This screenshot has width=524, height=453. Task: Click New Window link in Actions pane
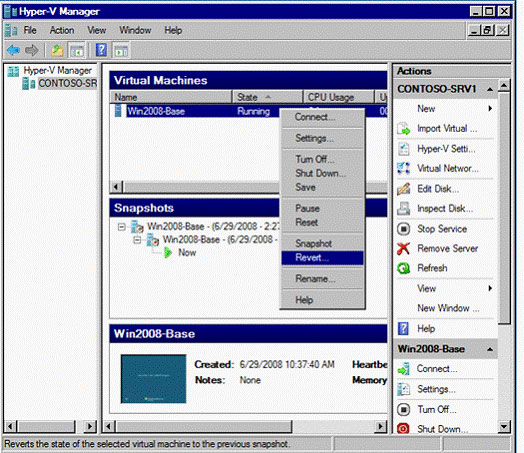[448, 308]
